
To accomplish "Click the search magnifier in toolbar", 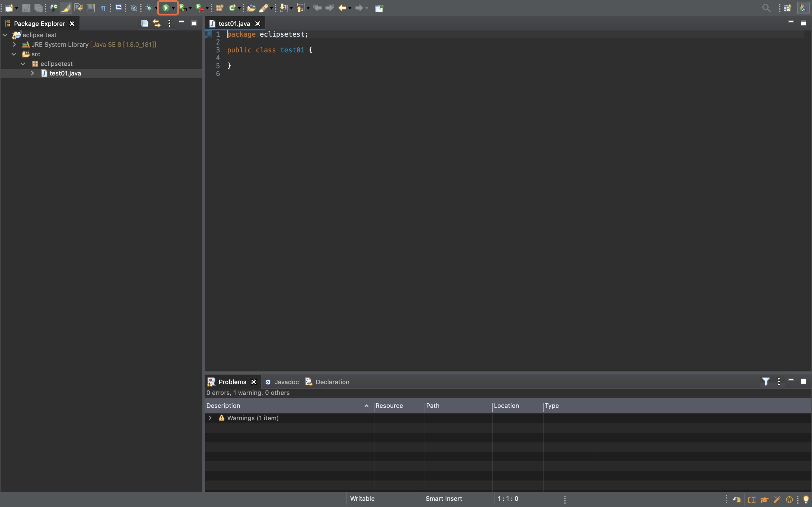I will click(x=766, y=8).
